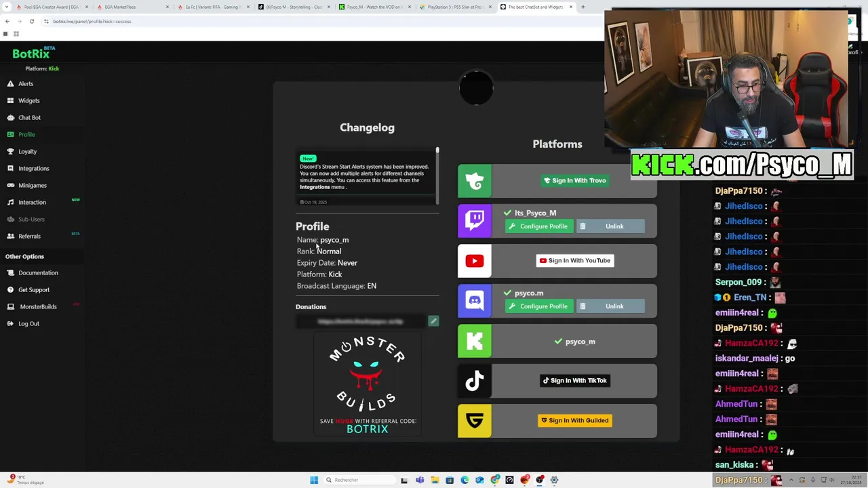
Task: Open Windows Settings gear in taskbar
Action: pyautogui.click(x=554, y=480)
